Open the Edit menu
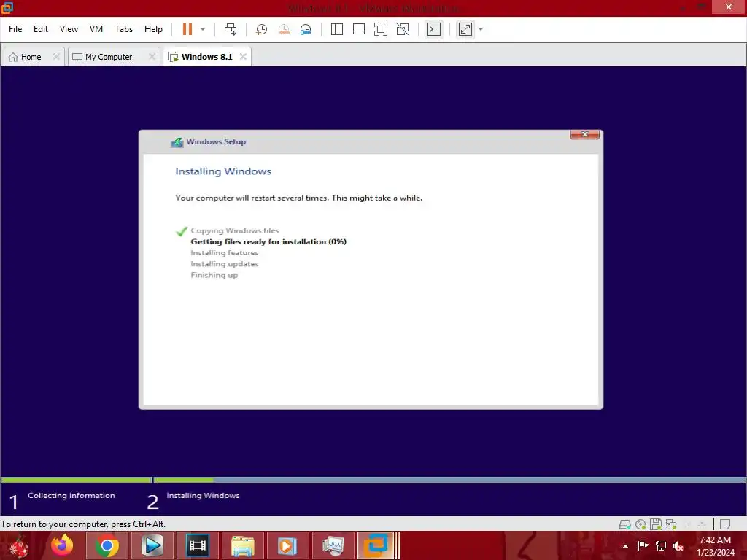Viewport: 747px width, 560px height. coord(41,29)
